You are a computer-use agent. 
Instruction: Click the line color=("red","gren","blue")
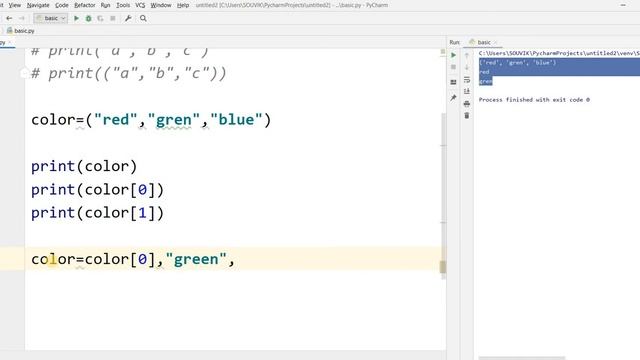(x=151, y=120)
